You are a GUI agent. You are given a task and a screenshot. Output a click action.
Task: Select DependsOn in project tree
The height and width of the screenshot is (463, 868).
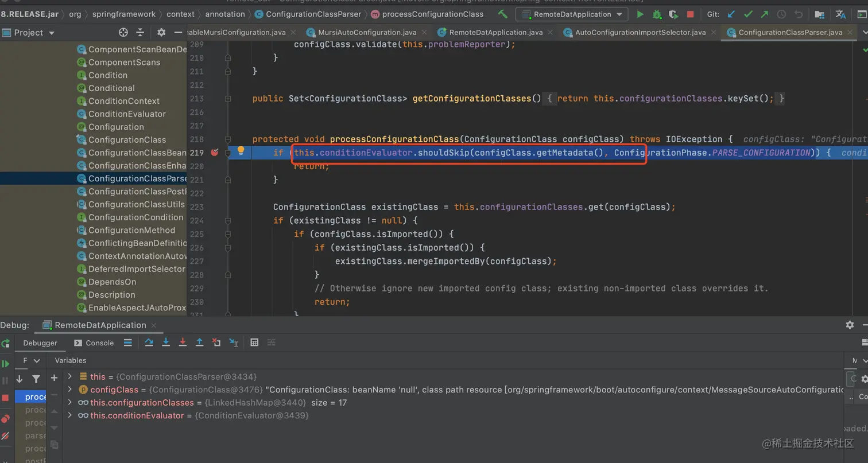(112, 282)
